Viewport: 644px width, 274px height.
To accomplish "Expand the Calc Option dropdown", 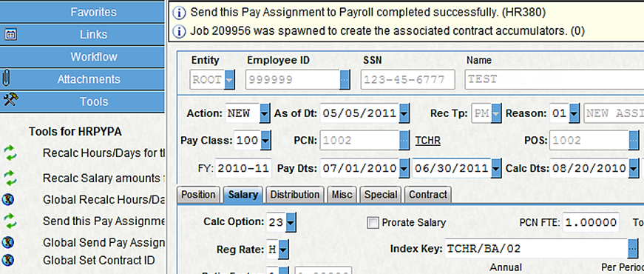I will coord(291,223).
